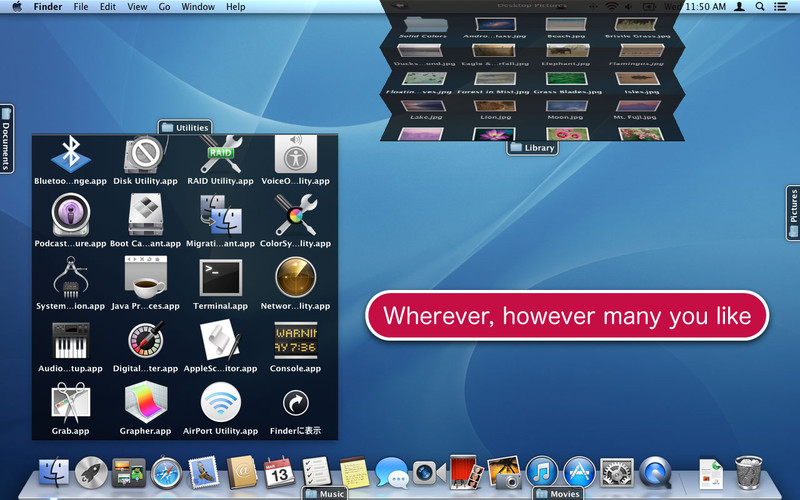
Task: Click the user account icon in menu bar
Action: coord(739,7)
